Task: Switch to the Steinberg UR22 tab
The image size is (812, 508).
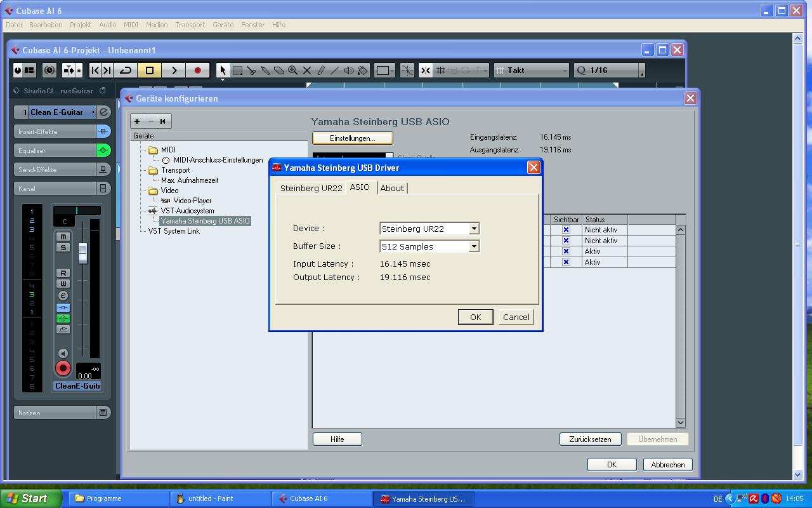Action: point(311,188)
